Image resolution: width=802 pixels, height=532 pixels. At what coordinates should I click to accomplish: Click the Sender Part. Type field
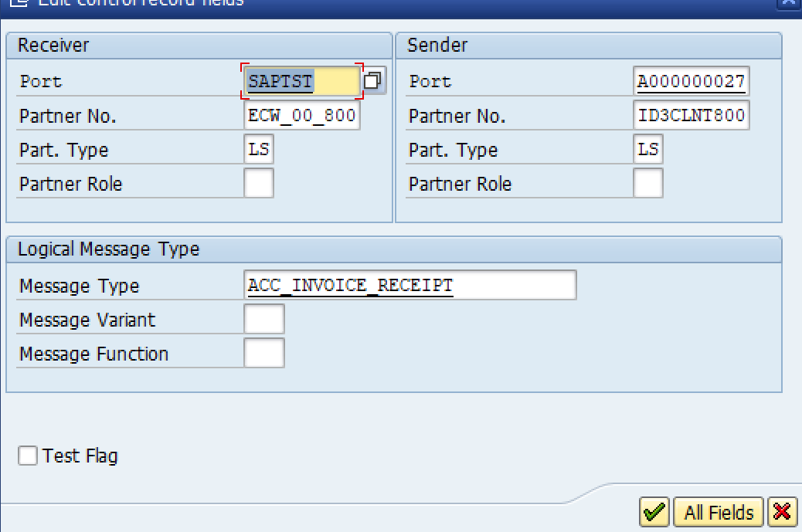point(647,150)
